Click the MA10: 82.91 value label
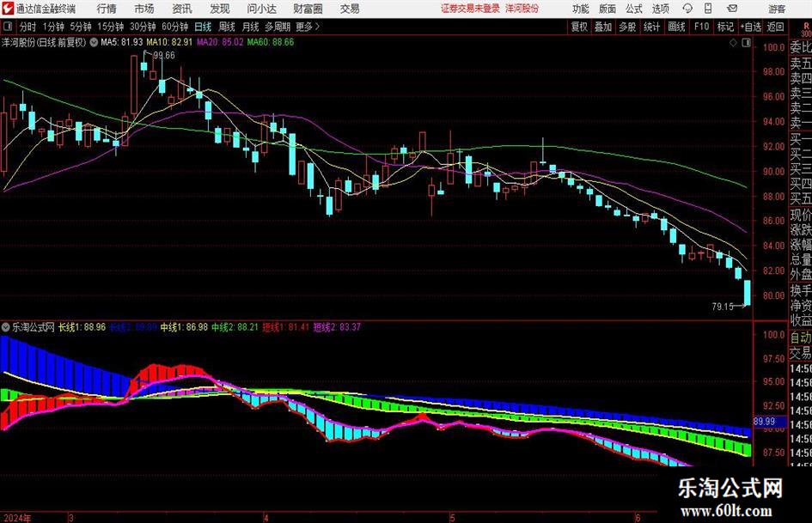This screenshot has width=812, height=523. coord(169,42)
